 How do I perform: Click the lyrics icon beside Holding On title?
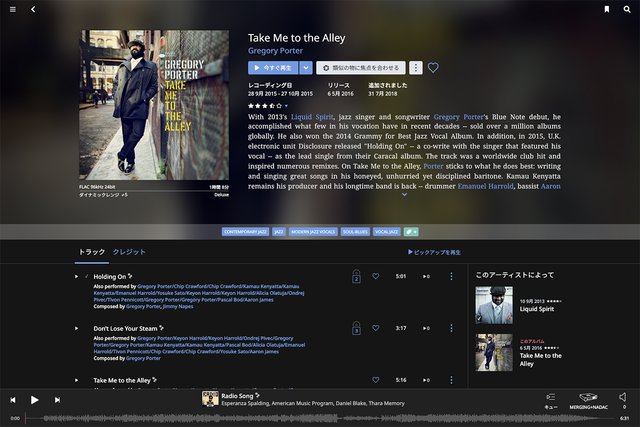(x=130, y=276)
